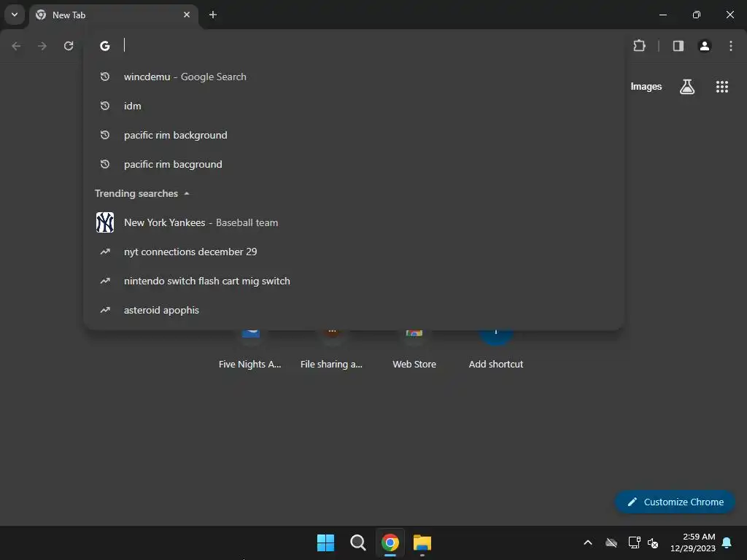The height and width of the screenshot is (560, 747).
Task: Open the Extensions puzzle icon
Action: tap(639, 46)
